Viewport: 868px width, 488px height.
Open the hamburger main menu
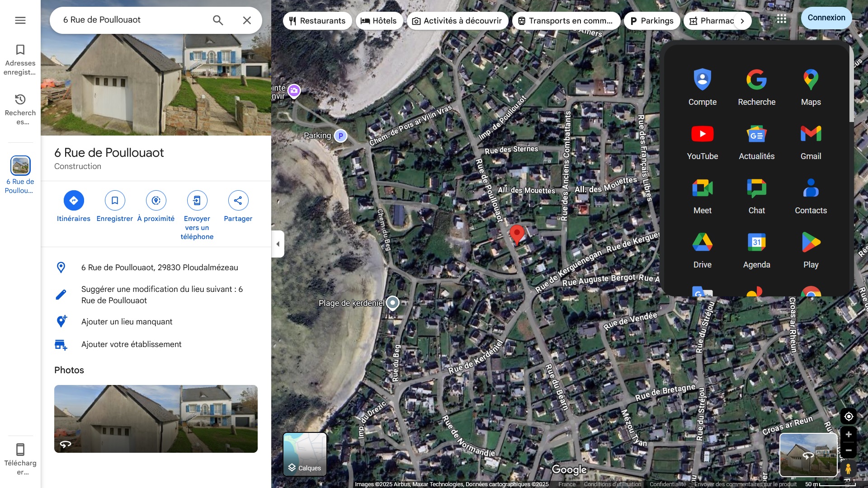pyautogui.click(x=20, y=20)
